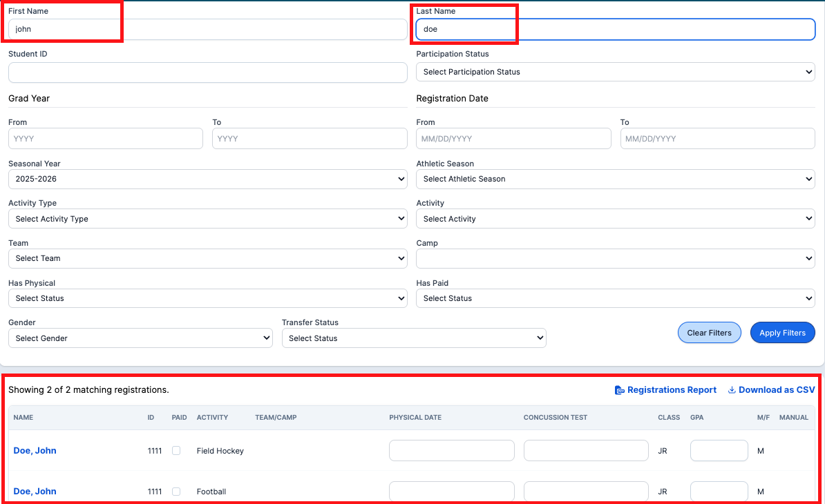The height and width of the screenshot is (504, 825).
Task: Open the Registrations Report link
Action: point(665,390)
